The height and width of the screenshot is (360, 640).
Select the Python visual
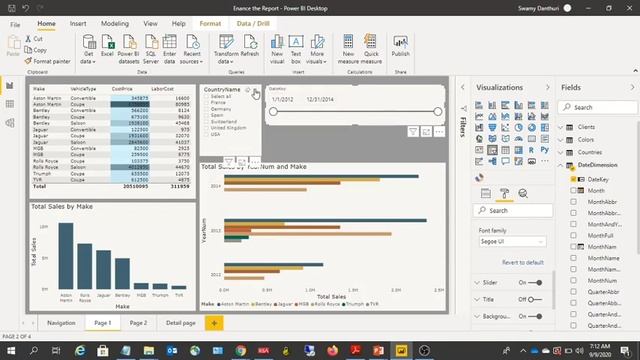coord(544,150)
